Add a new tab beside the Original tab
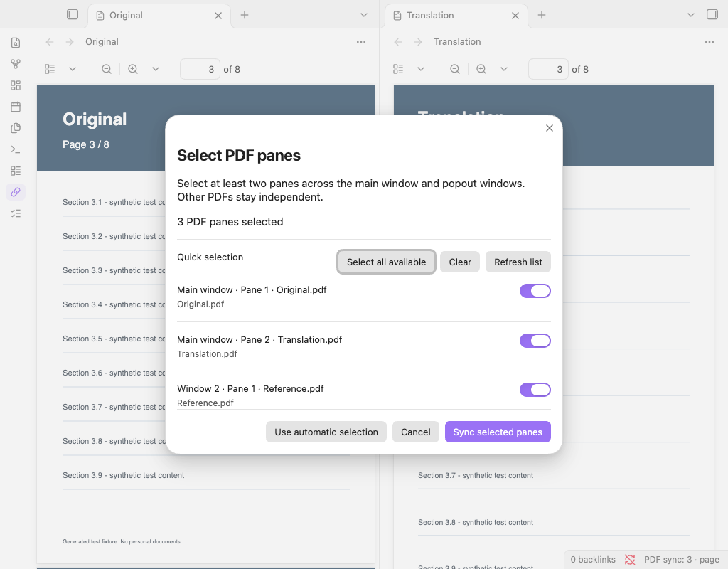The width and height of the screenshot is (728, 569). 245,16
